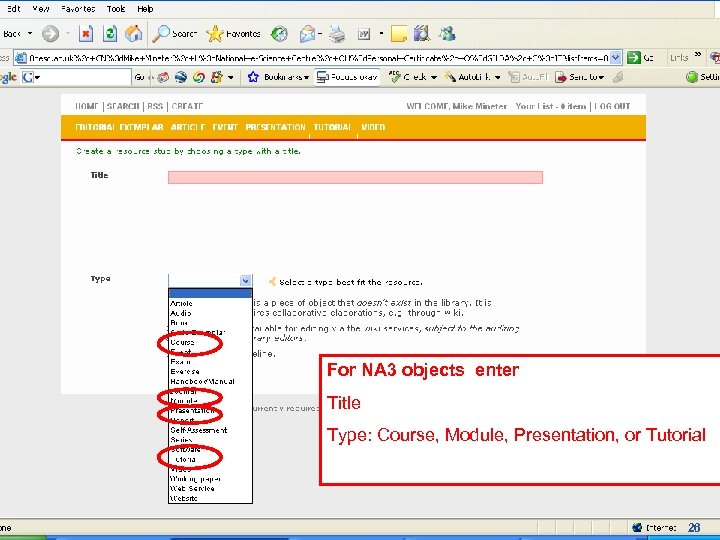720x540 pixels.
Task: Select the PRESENTATION tab in orange bar
Action: pyautogui.click(x=276, y=127)
